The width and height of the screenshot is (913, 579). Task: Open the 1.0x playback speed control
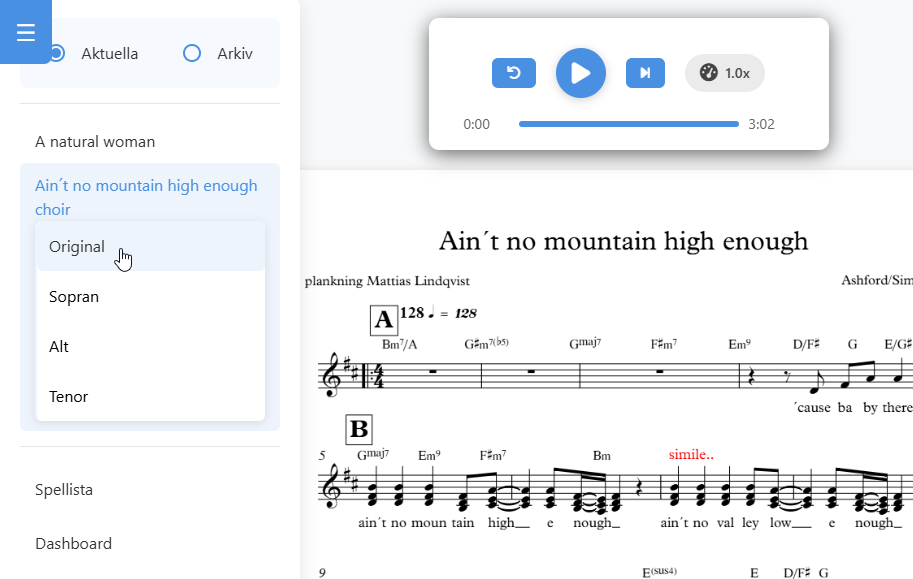coord(724,73)
